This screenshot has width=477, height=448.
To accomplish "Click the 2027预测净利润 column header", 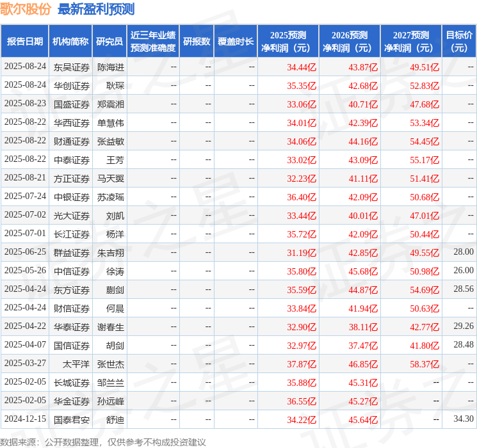I will pos(410,42).
